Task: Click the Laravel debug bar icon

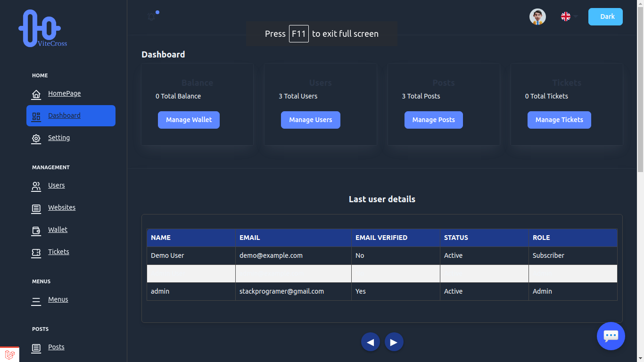Action: point(9,354)
